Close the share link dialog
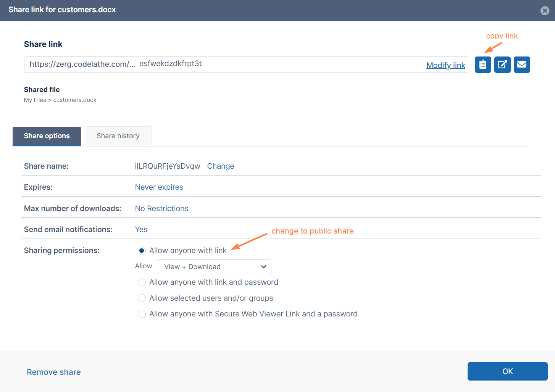Image resolution: width=555 pixels, height=392 pixels. click(x=545, y=11)
